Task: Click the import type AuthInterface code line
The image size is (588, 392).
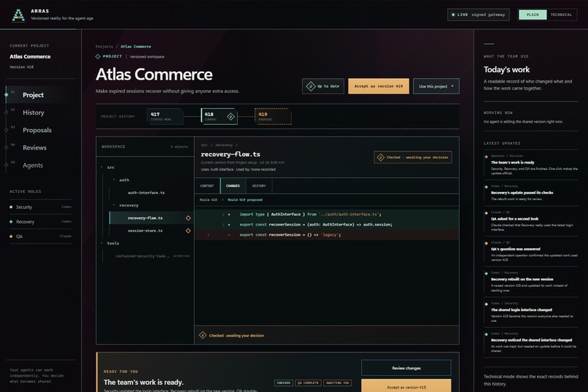Action: tap(327, 215)
